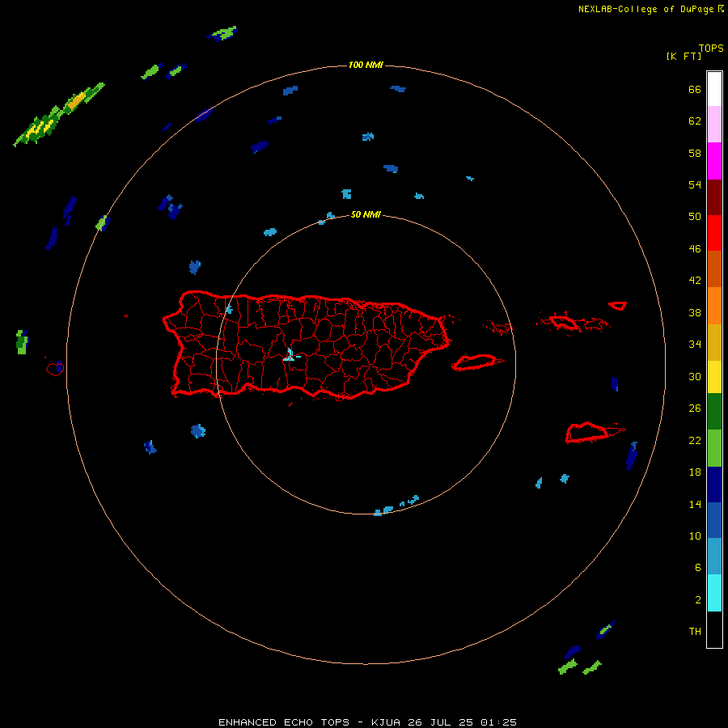Click the legend value "62"
Viewport: 728px width, 728px height.
tap(695, 121)
